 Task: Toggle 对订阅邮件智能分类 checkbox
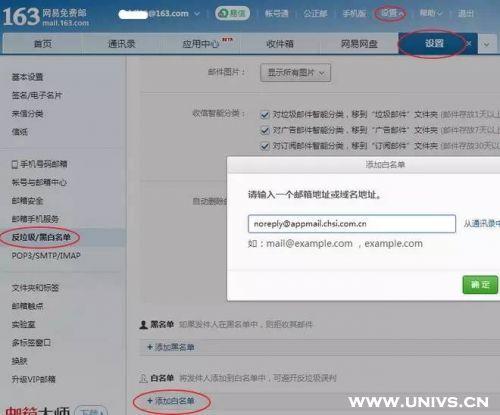coord(265,146)
